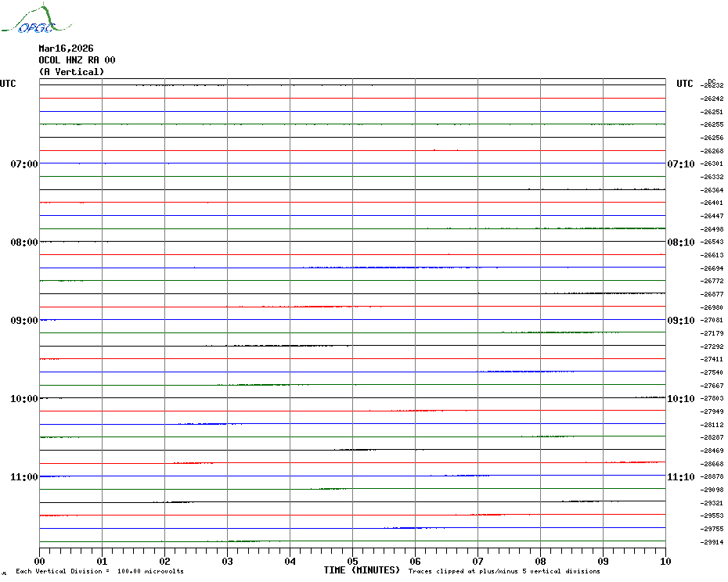Click the OFGC logo in the corner

(28, 20)
